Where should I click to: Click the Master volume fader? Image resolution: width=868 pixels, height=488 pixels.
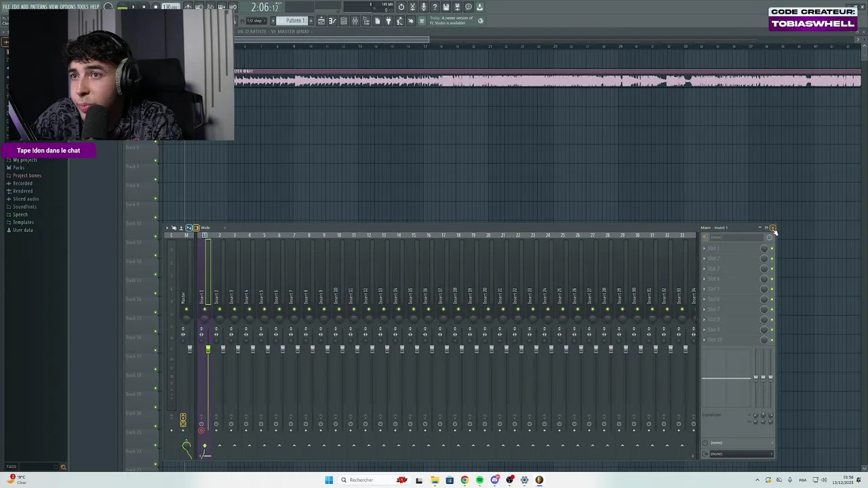tap(190, 349)
